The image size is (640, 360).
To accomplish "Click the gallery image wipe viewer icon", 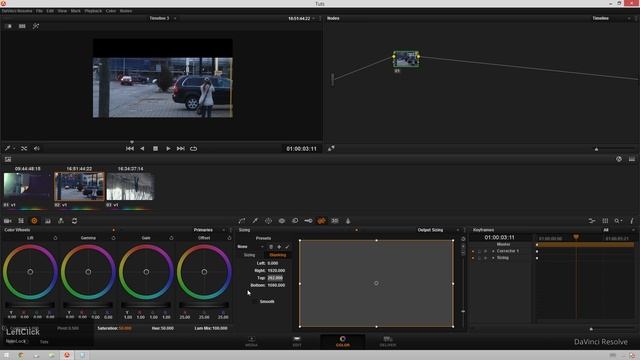I will click(9, 26).
